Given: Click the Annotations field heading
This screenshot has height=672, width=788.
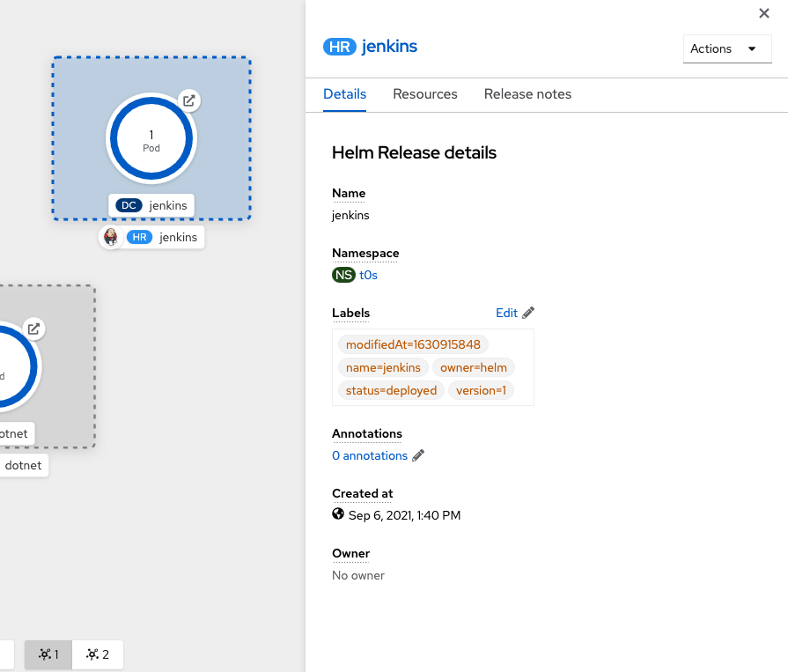Looking at the screenshot, I should pyautogui.click(x=367, y=433).
